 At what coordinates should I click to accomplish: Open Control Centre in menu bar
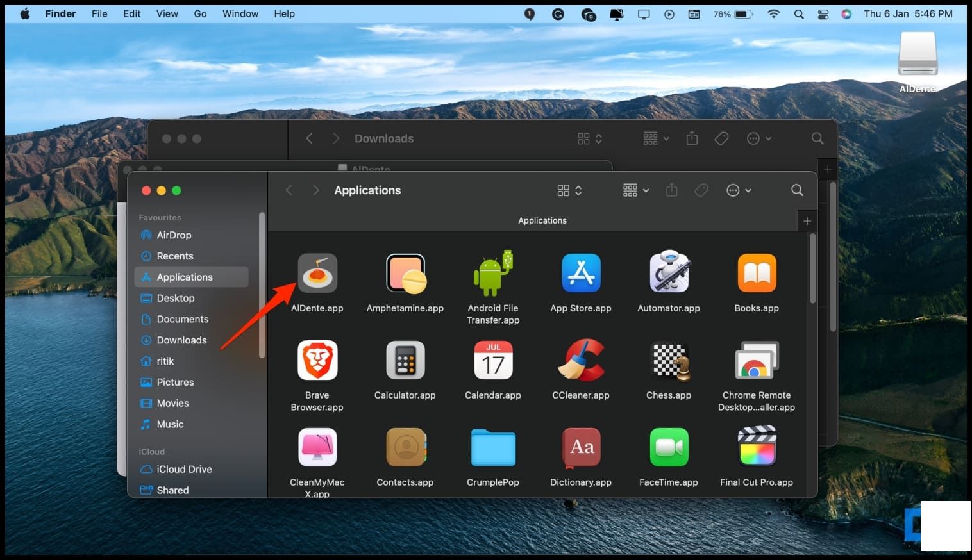click(823, 13)
